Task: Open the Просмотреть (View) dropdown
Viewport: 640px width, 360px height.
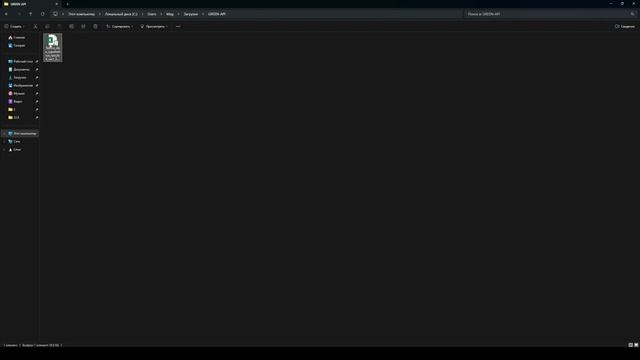Action: point(154,27)
